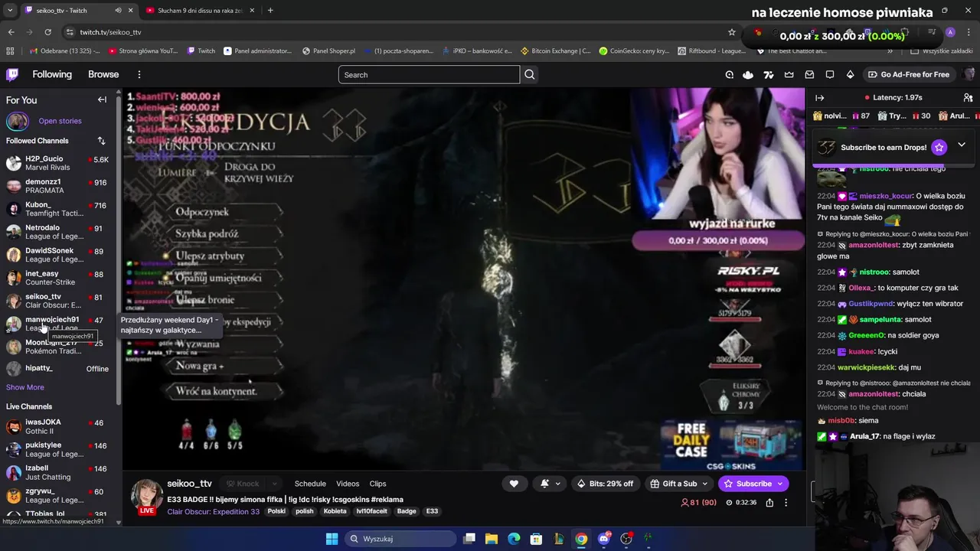This screenshot has width=980, height=551.
Task: Open the Twitch home logo
Action: tap(12, 74)
